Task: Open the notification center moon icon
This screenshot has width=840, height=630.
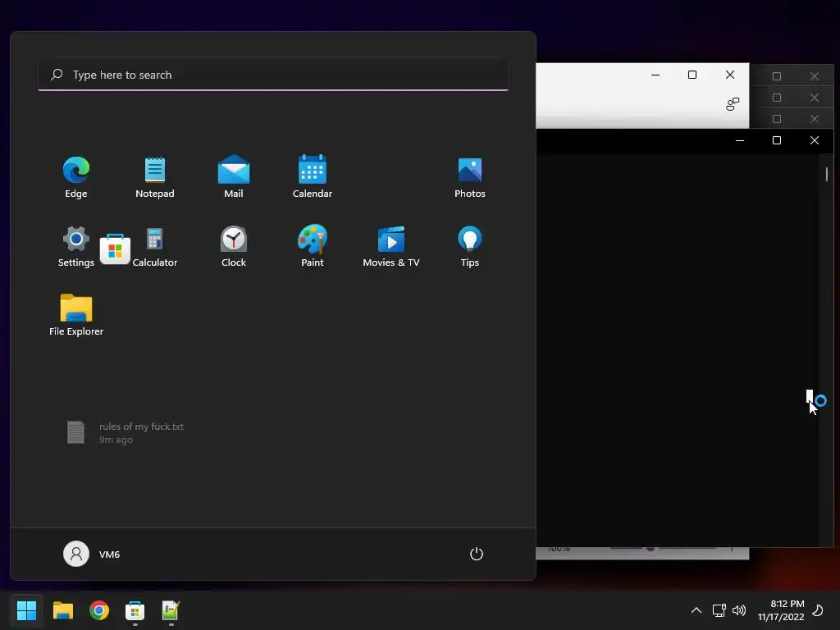Action: [x=818, y=610]
